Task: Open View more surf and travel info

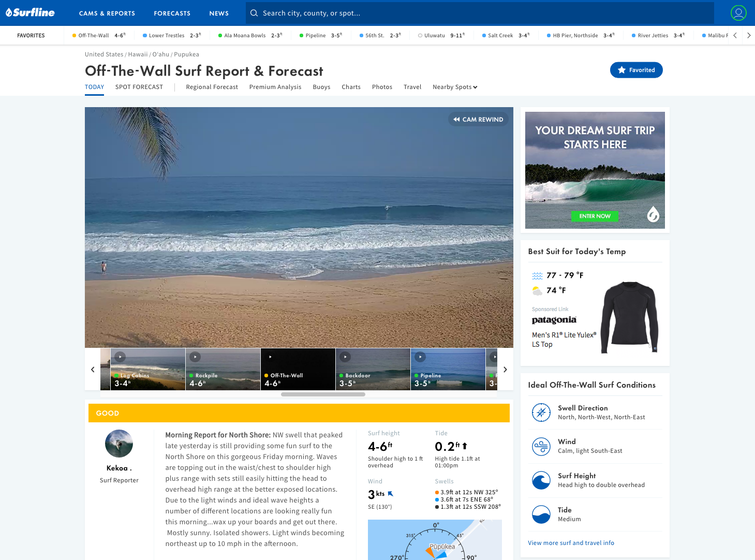Action: click(571, 542)
